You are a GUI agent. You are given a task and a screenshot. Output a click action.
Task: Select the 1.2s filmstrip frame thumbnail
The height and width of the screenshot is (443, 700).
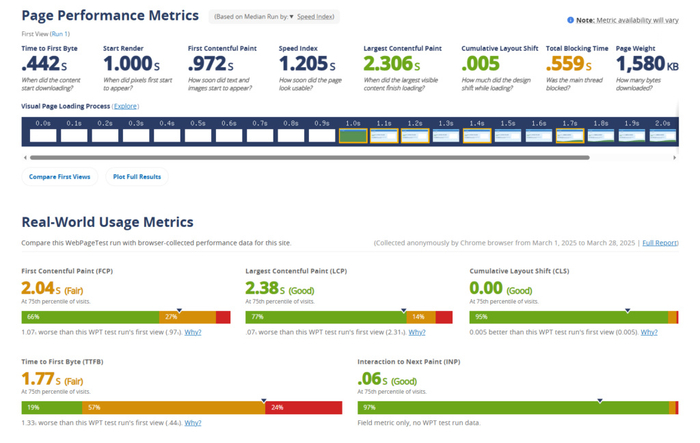[415, 136]
